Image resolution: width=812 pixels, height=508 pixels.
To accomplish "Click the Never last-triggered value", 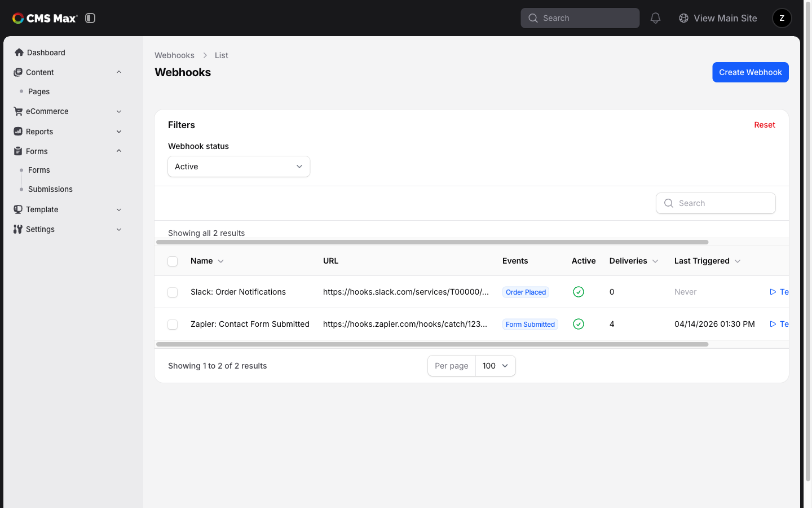I will click(685, 292).
